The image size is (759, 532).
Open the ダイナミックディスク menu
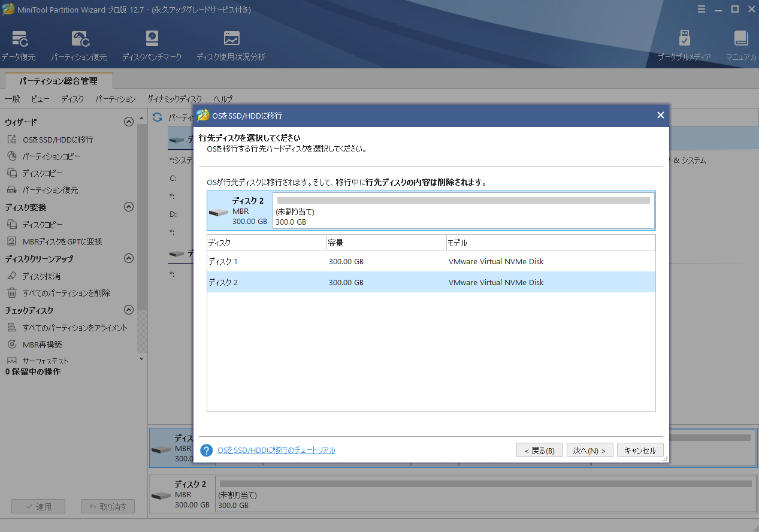click(175, 99)
